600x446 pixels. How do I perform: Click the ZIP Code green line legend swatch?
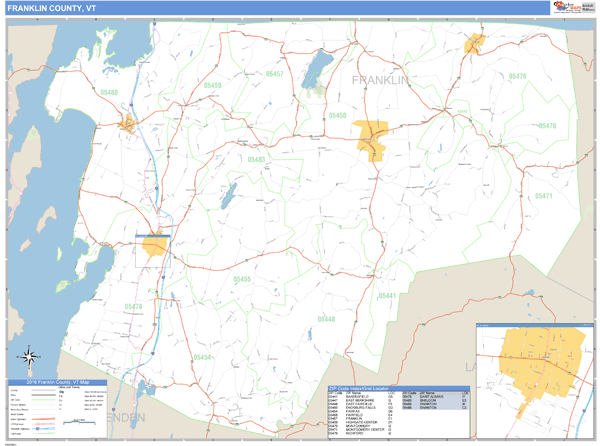pyautogui.click(x=43, y=400)
